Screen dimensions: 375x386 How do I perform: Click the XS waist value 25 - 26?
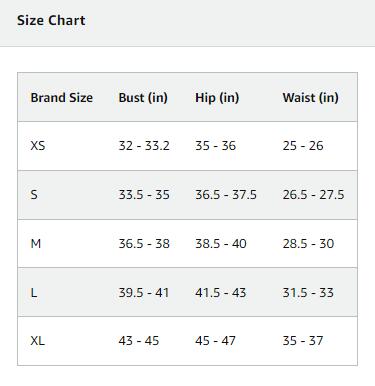pyautogui.click(x=303, y=146)
